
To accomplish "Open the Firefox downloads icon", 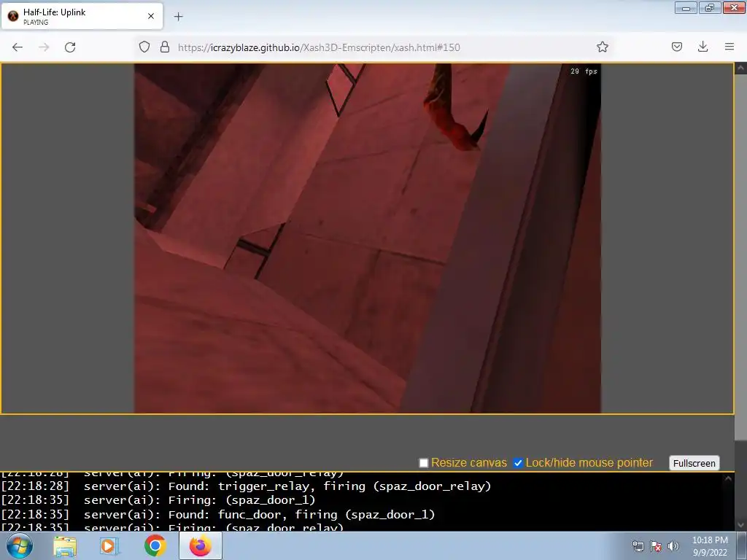I will pyautogui.click(x=703, y=47).
